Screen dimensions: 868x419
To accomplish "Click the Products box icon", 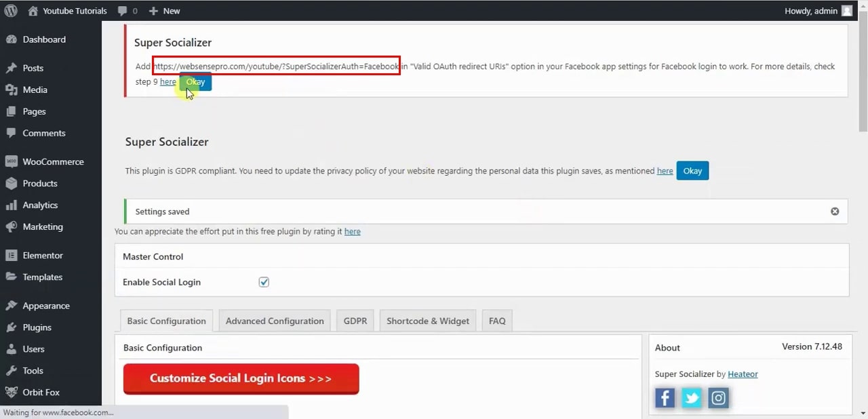I will pos(11,183).
